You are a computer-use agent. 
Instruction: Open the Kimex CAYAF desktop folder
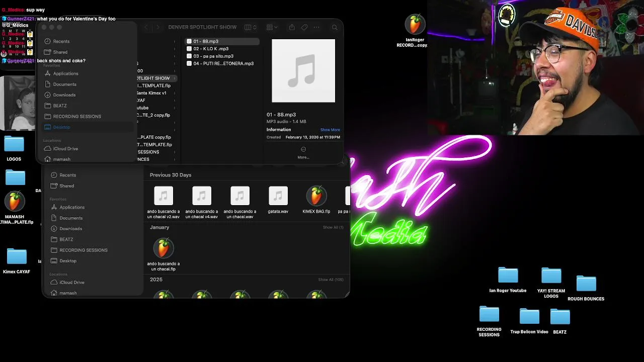click(x=17, y=261)
